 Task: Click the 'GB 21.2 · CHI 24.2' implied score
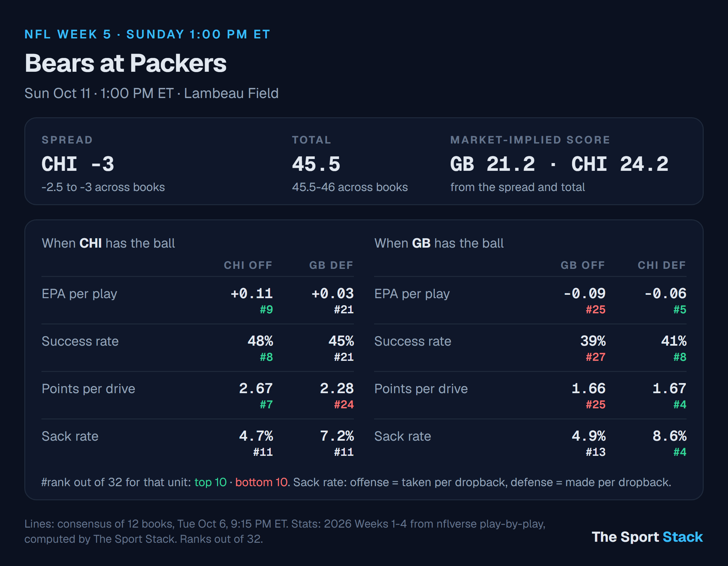559,164
